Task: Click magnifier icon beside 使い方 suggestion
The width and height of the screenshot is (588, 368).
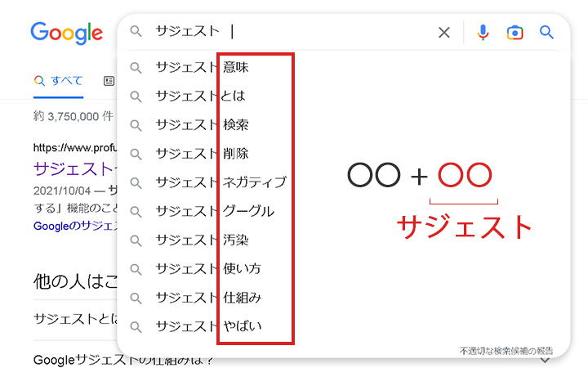Action: [x=136, y=270]
